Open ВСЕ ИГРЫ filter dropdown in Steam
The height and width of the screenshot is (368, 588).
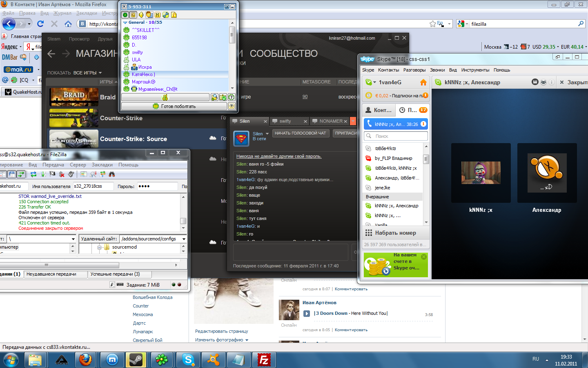point(87,73)
